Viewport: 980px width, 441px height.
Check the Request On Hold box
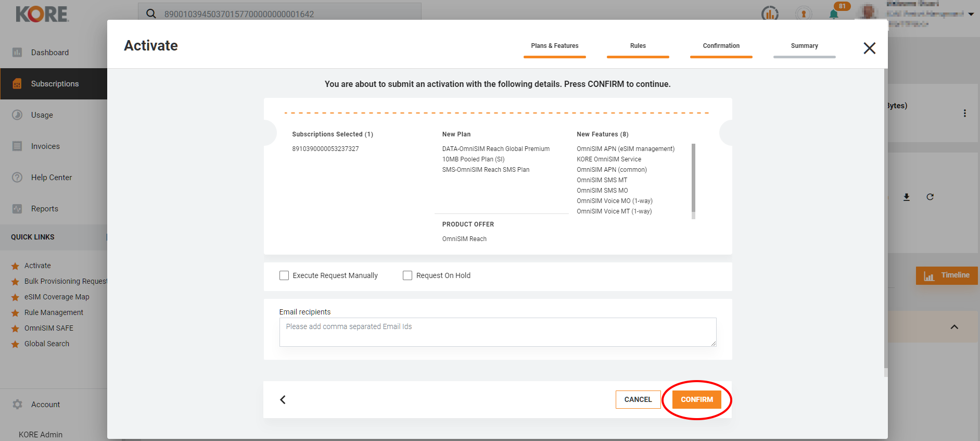coord(408,275)
